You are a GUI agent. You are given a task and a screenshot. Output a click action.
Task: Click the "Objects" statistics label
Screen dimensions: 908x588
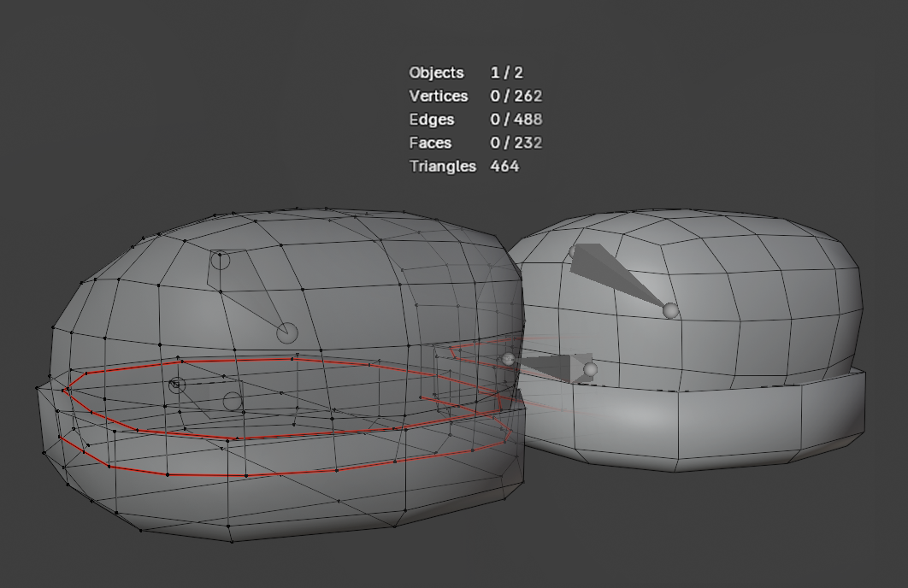pyautogui.click(x=436, y=73)
